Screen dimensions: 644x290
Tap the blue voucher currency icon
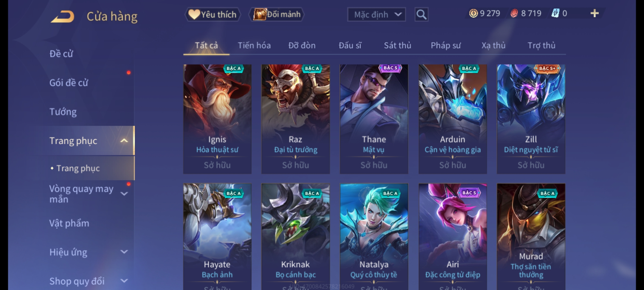[x=555, y=13]
